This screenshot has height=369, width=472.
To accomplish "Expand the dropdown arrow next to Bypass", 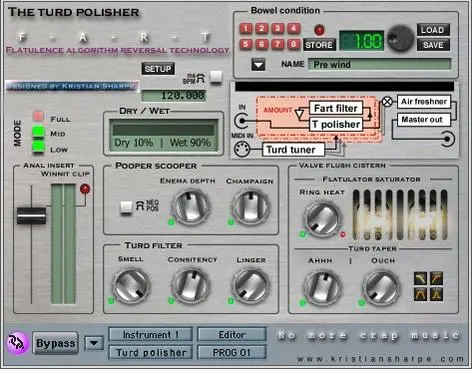I will pos(94,343).
